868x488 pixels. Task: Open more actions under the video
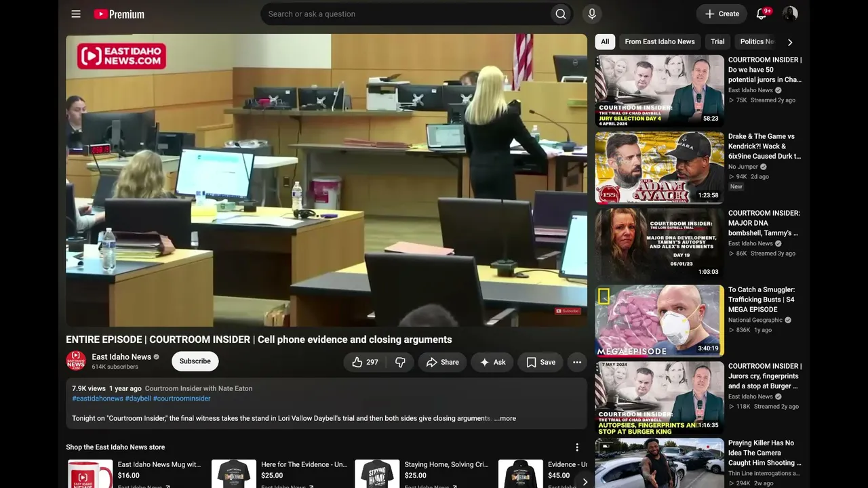(577, 362)
